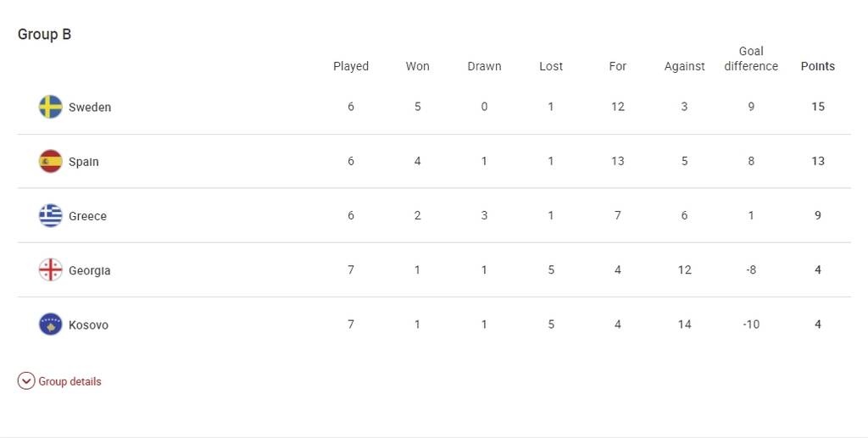Click the Against column header
The image size is (868, 438).
point(685,66)
